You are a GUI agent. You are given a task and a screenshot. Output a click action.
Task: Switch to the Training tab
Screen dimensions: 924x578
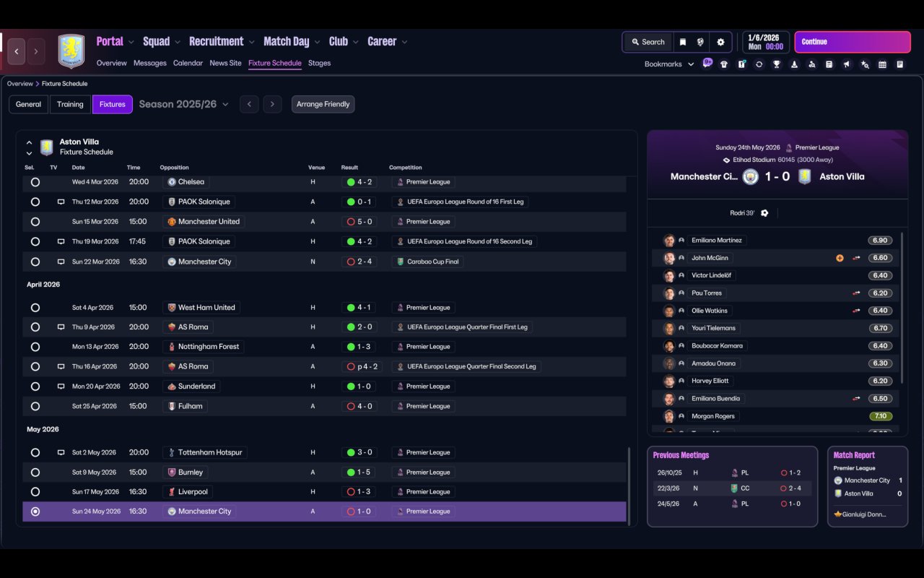(70, 104)
